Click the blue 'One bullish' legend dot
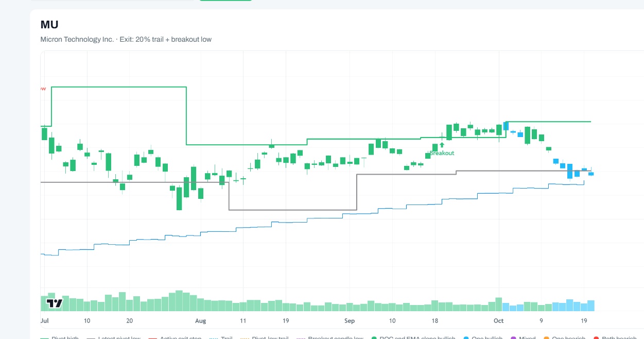Screen dimensions: 644x339 point(466,338)
